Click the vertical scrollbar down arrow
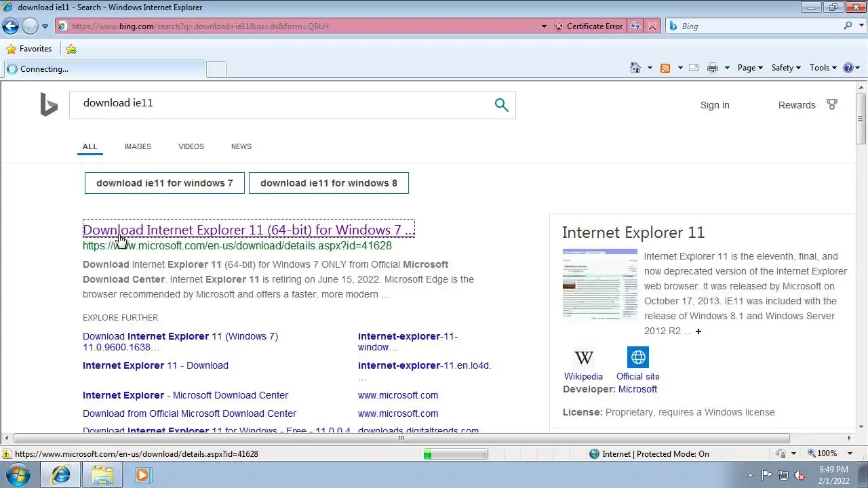Screen dimensions: 868x488 point(861,426)
